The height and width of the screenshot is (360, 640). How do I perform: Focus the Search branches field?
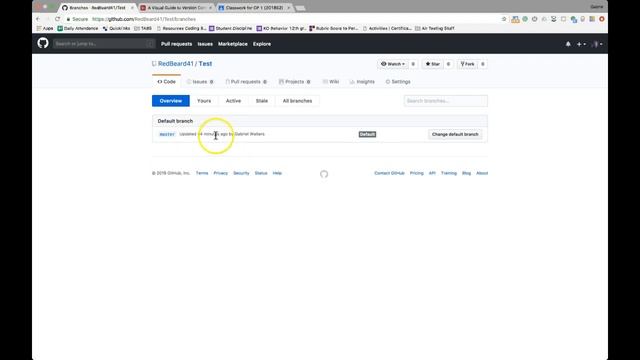(445, 101)
